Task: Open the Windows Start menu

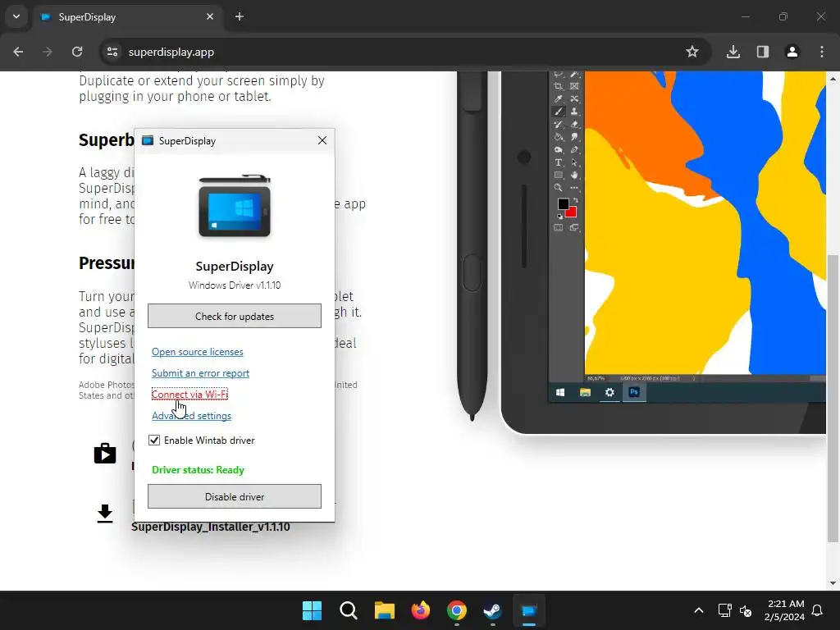Action: point(312,610)
